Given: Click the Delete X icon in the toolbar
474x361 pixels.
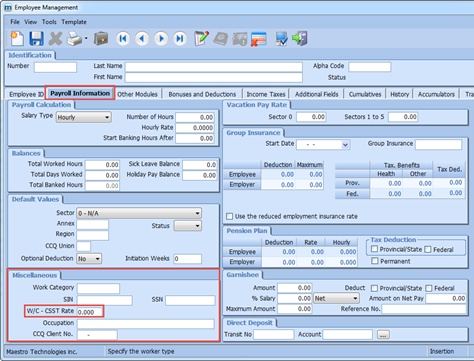Looking at the screenshot, I should point(55,39).
